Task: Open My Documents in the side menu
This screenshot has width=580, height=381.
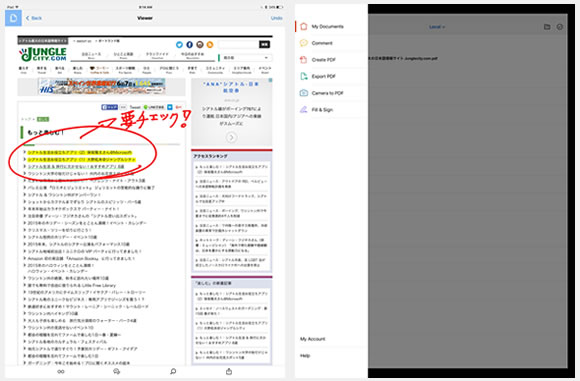Action: coord(327,27)
